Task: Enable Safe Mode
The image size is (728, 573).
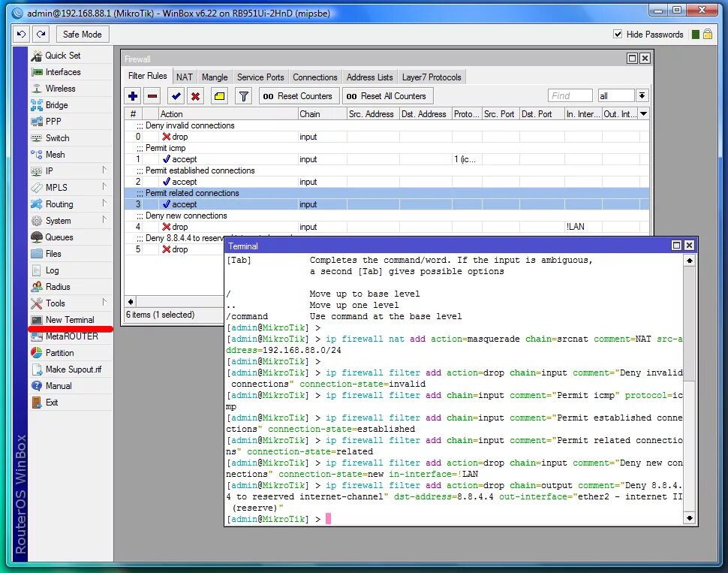Action: (82, 34)
